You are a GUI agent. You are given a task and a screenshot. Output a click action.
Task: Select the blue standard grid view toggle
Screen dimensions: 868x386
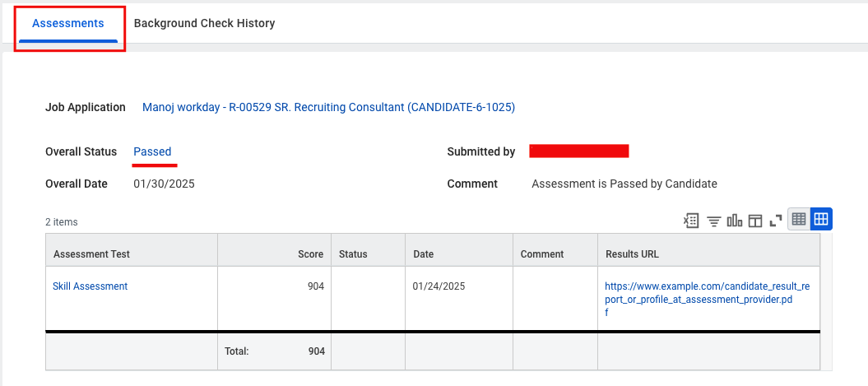pyautogui.click(x=821, y=219)
